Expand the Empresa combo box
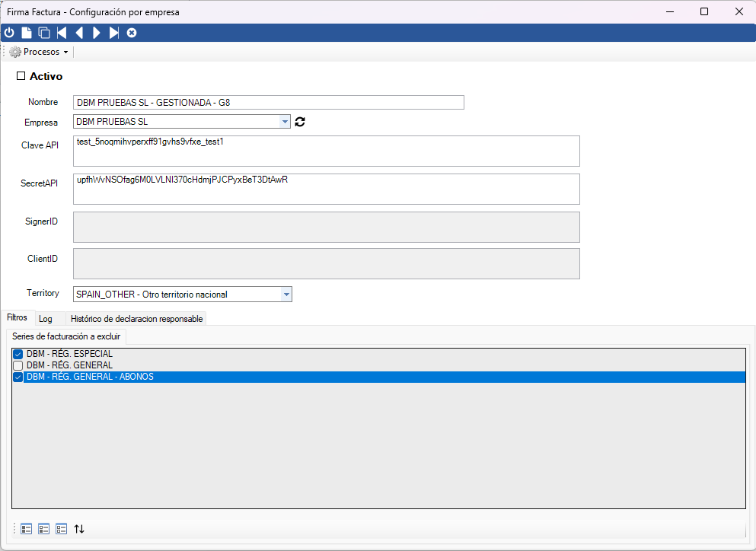The width and height of the screenshot is (756, 551). (285, 122)
